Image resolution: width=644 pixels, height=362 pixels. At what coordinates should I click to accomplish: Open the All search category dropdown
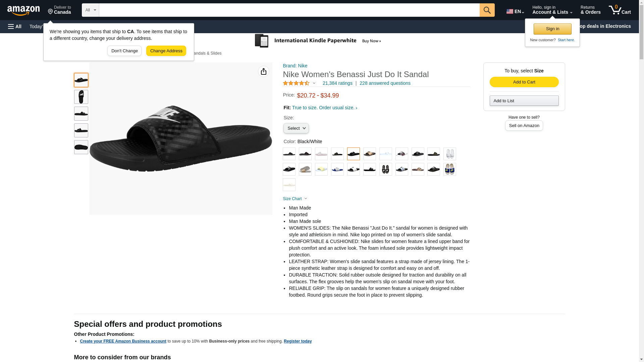(90, 10)
